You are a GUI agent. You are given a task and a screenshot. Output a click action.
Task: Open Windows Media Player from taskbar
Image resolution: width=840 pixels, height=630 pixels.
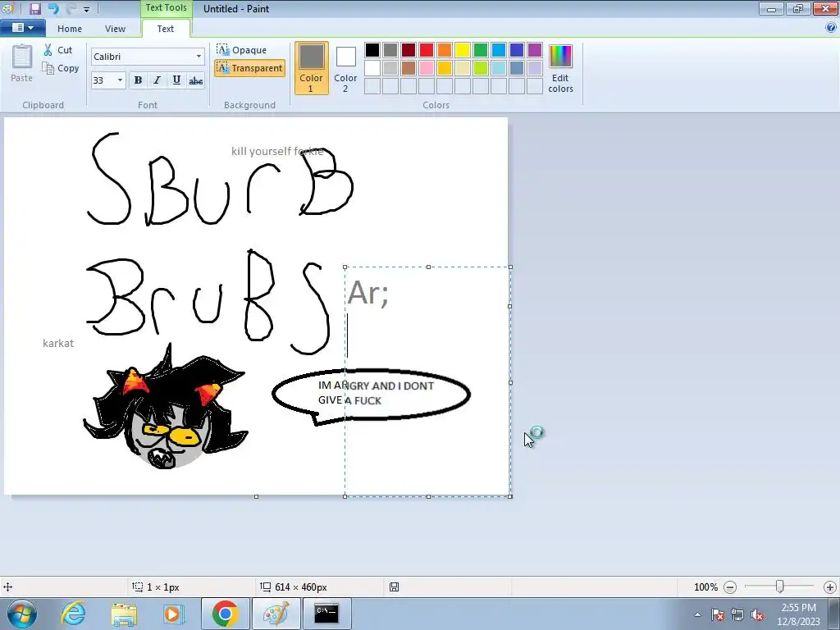(173, 614)
